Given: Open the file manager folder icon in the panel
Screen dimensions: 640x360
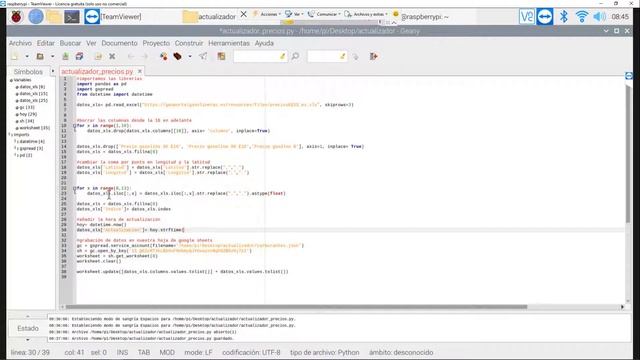Looking at the screenshot, I should point(54,17).
